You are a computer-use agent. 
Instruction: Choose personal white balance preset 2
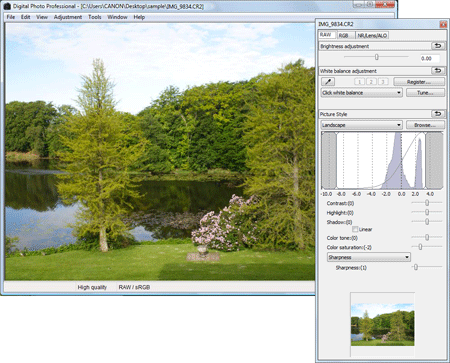coord(371,82)
